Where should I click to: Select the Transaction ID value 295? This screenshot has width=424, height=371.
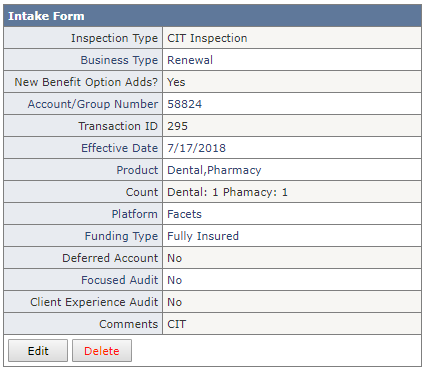tap(177, 126)
